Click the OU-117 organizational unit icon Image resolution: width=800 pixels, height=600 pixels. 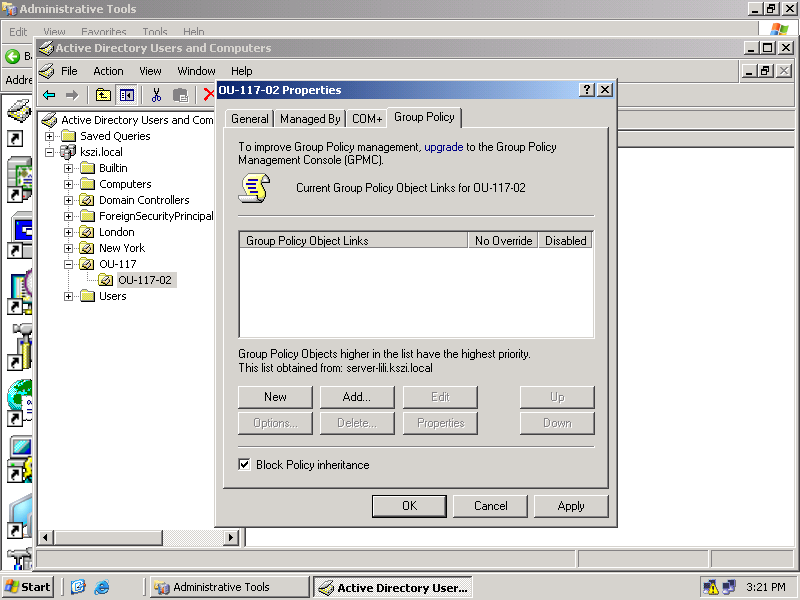(x=87, y=264)
